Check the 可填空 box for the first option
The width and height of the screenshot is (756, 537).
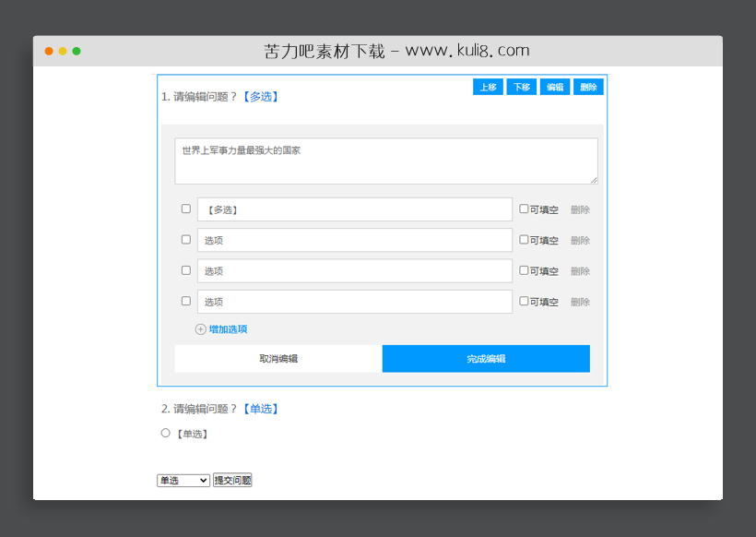524,209
